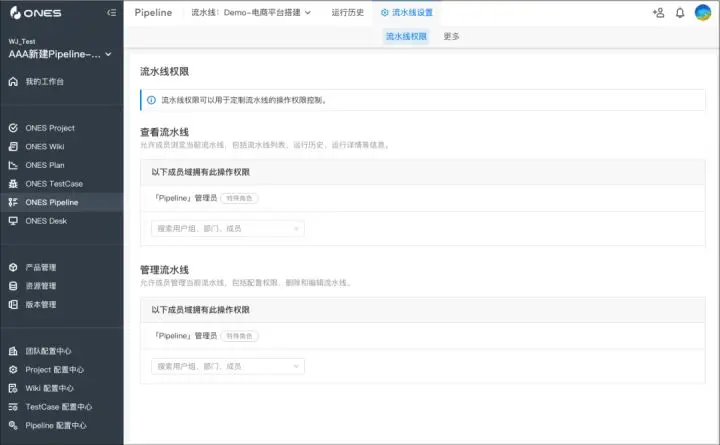Click the ONES TestCase bug icon
The height and width of the screenshot is (445, 720).
[13, 184]
